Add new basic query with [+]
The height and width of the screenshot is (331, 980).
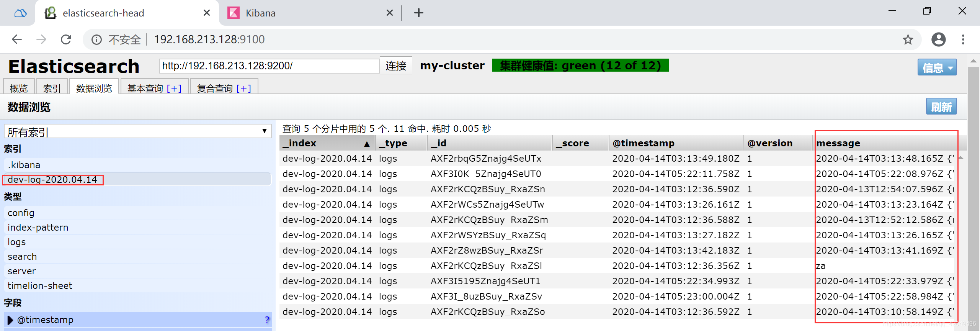(x=174, y=88)
